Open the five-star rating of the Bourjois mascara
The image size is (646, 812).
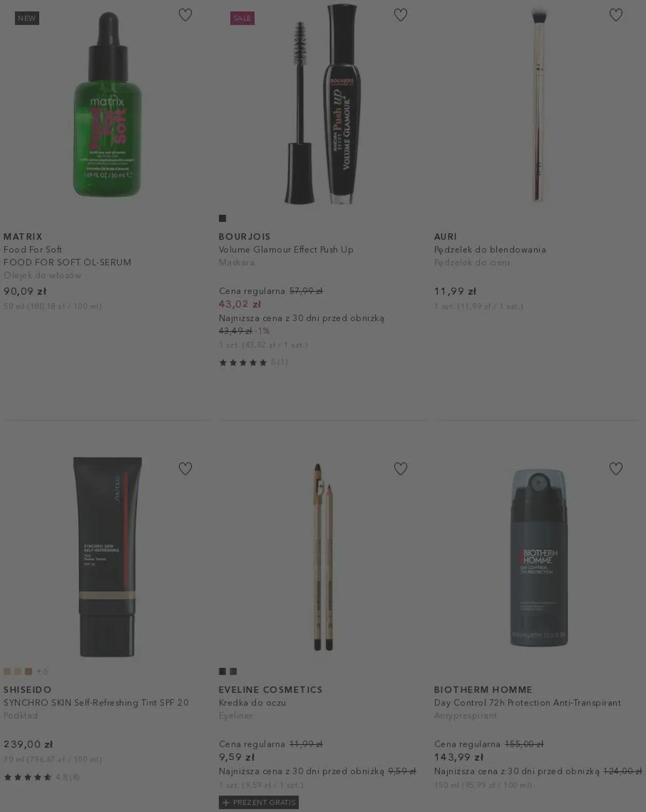click(x=253, y=363)
